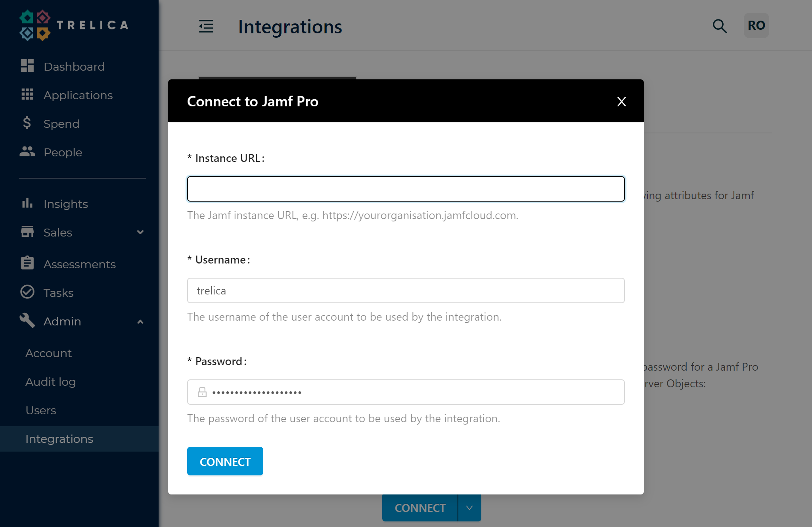812x527 pixels.
Task: Go to the Account admin page
Action: [49, 353]
